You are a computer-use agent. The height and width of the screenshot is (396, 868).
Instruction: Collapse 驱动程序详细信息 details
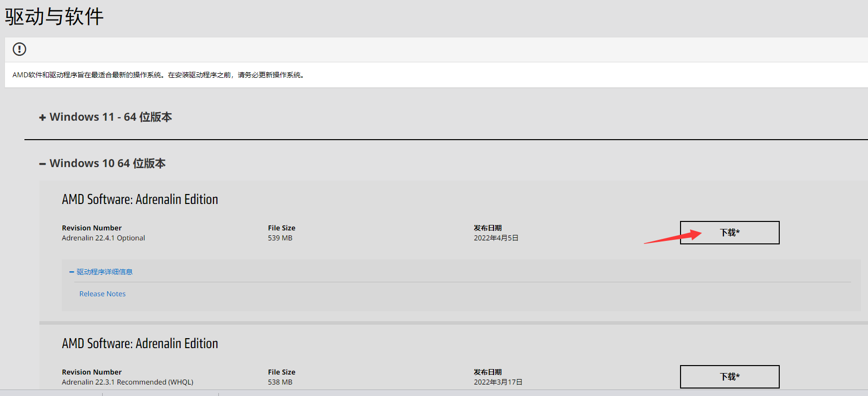[x=101, y=272]
